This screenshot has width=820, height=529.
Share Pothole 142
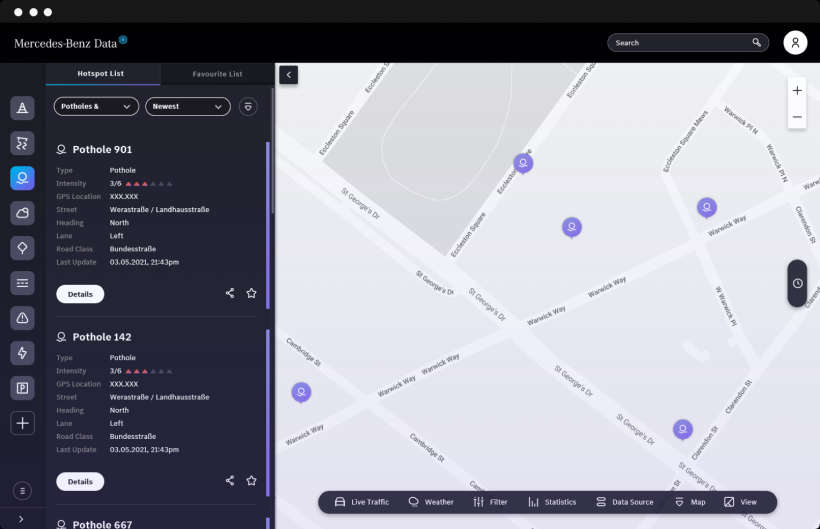(x=230, y=480)
